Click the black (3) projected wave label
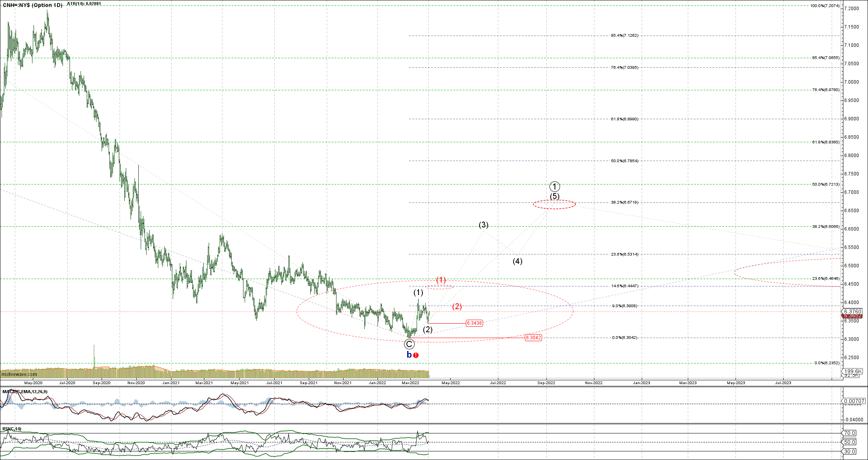 tap(483, 225)
